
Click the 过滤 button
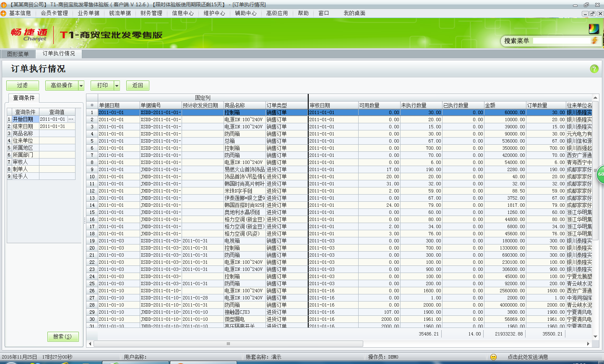(x=23, y=86)
